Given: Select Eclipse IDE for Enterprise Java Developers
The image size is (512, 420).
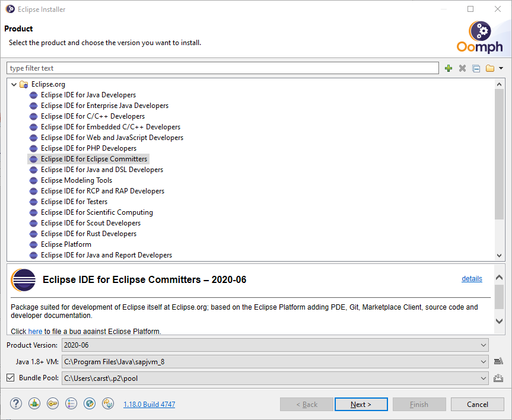Looking at the screenshot, I should pos(104,106).
